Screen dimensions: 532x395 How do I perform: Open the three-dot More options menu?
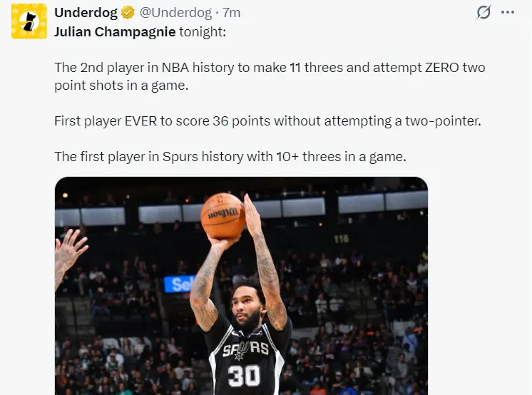507,13
